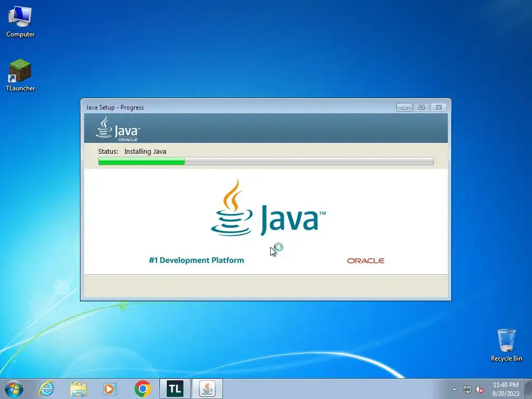The width and height of the screenshot is (532, 399).
Task: Click the Java Oracle logo in header
Action: coord(118,129)
